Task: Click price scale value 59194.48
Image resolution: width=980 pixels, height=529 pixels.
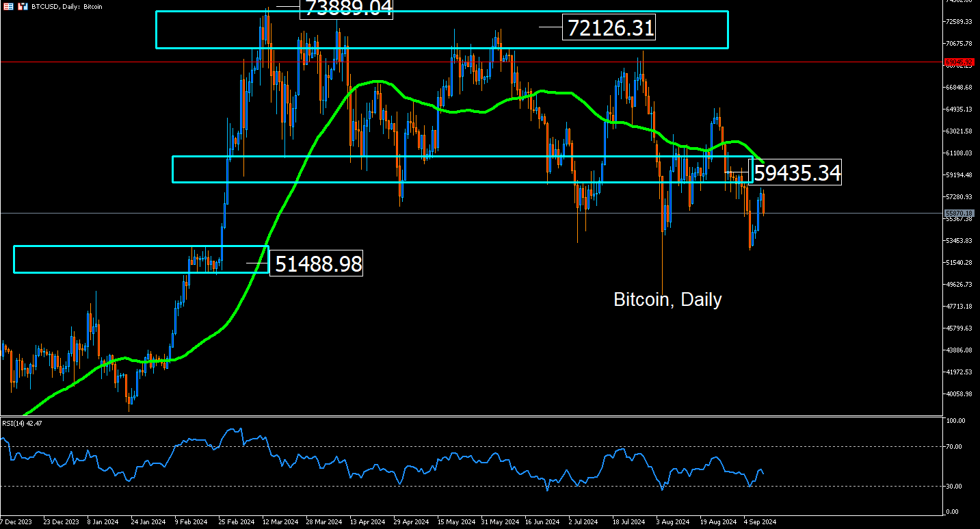Action: [x=959, y=175]
